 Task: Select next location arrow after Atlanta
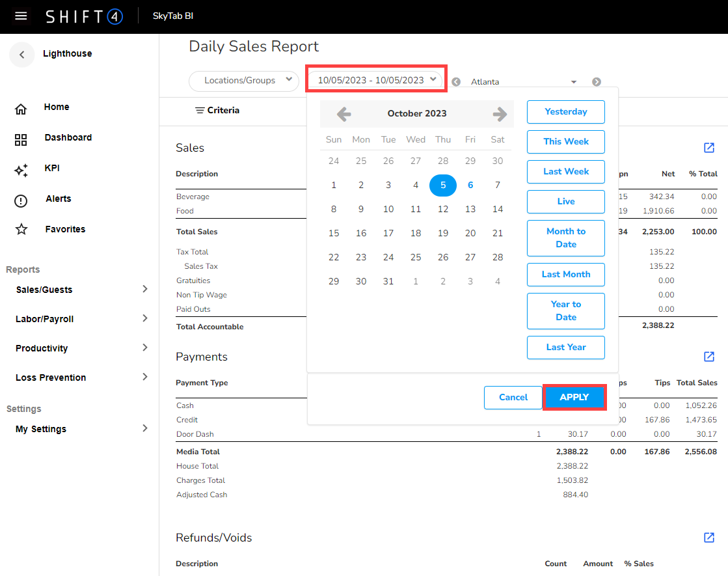point(596,82)
